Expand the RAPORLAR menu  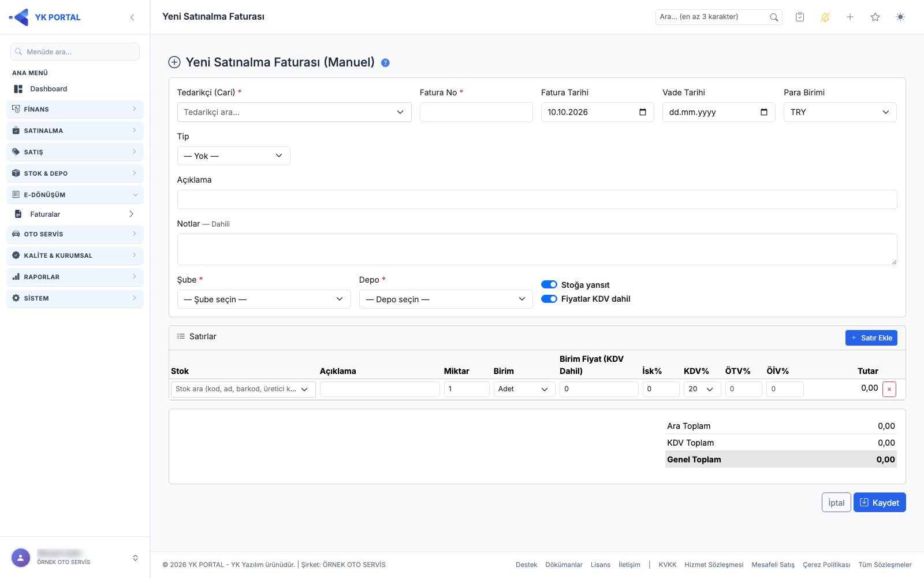pyautogui.click(x=75, y=277)
